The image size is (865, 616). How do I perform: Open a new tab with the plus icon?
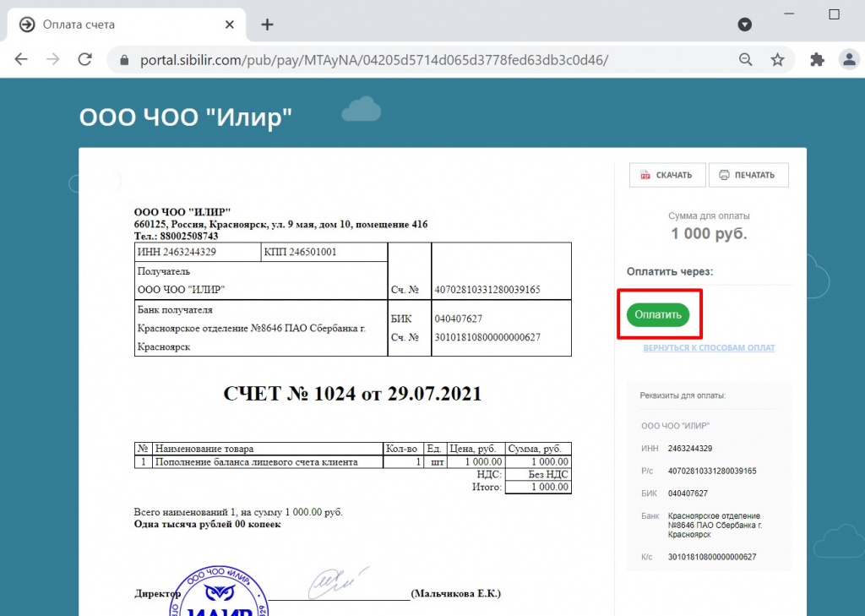click(x=267, y=25)
